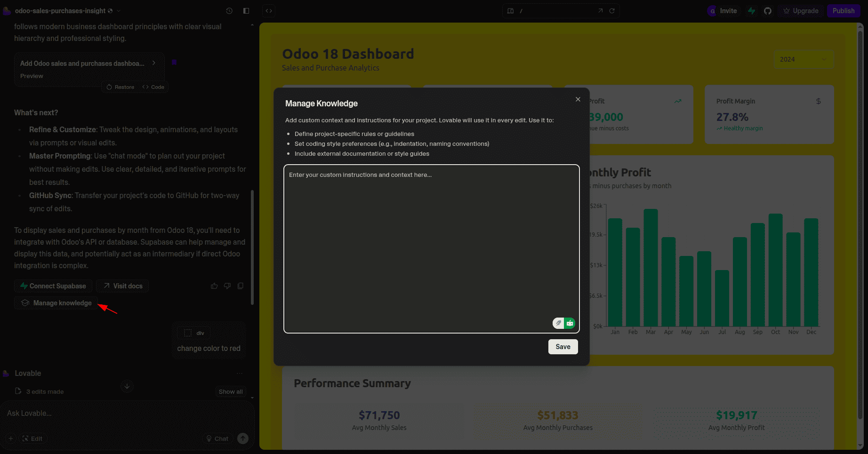Click Restore under the edit card

click(121, 87)
